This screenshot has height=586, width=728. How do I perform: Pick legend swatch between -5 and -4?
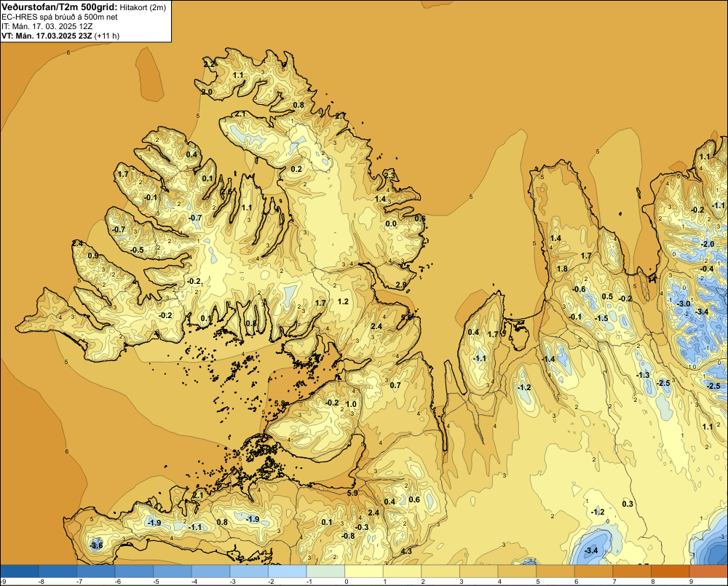click(173, 571)
